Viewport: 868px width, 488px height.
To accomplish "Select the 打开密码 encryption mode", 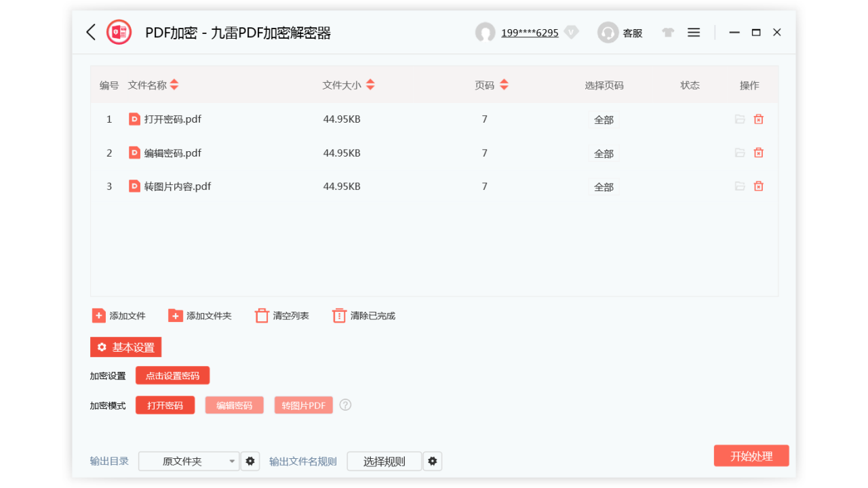I will [165, 405].
